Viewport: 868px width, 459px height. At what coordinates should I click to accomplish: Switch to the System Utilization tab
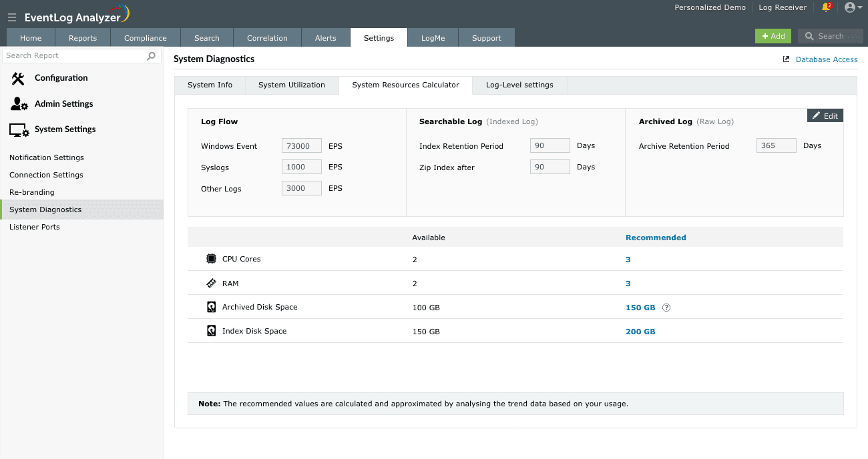pyautogui.click(x=291, y=85)
